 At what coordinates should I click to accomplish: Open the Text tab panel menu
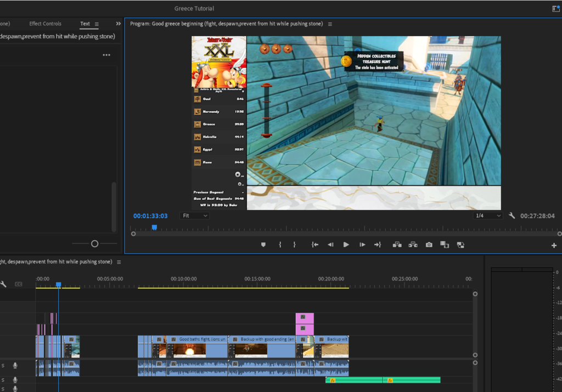click(x=97, y=24)
